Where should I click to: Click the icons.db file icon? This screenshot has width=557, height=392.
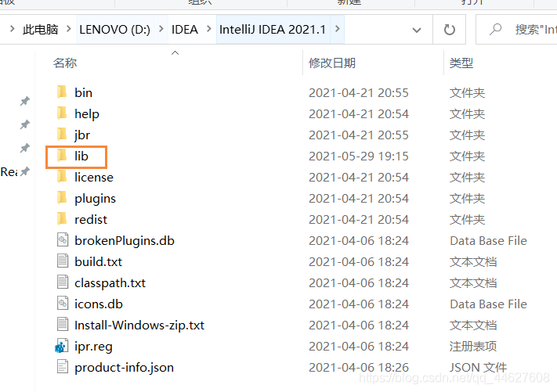coord(63,304)
